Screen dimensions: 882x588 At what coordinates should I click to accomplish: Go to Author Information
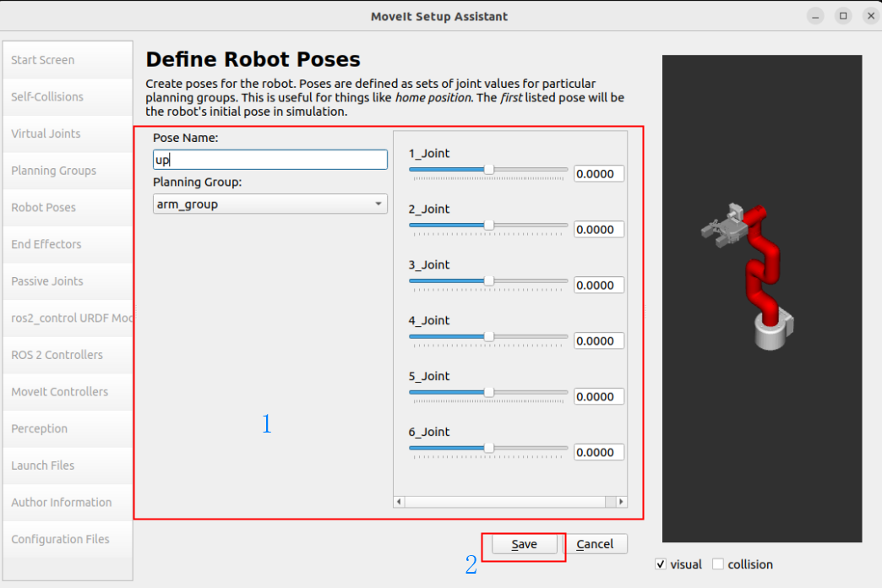pyautogui.click(x=68, y=503)
